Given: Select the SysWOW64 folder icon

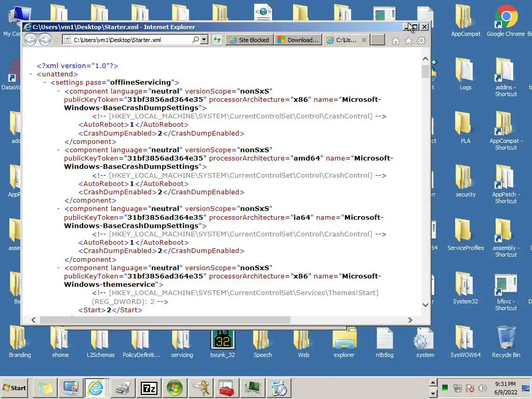Looking at the screenshot, I should pyautogui.click(x=465, y=341).
